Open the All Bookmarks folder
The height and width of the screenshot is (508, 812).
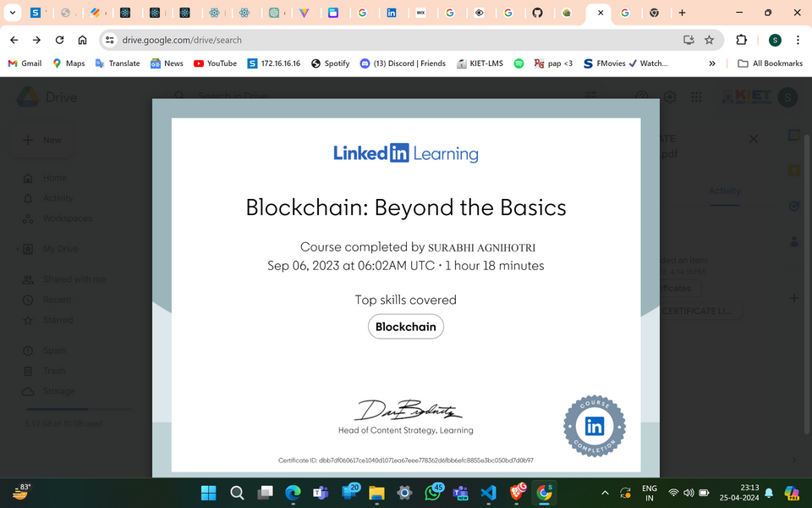pyautogui.click(x=770, y=63)
